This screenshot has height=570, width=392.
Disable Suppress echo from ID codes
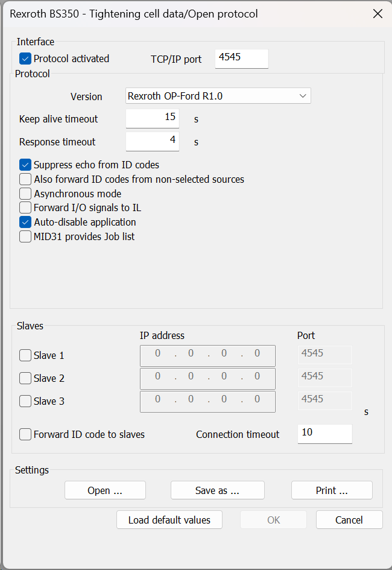(x=25, y=165)
